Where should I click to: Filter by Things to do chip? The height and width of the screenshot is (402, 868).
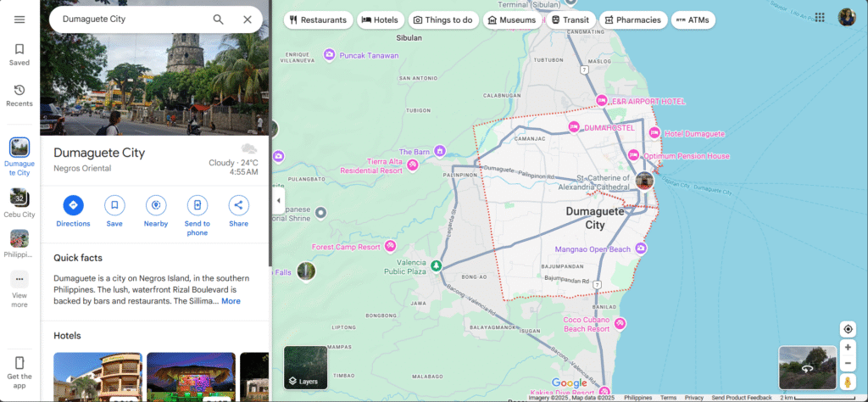point(443,20)
